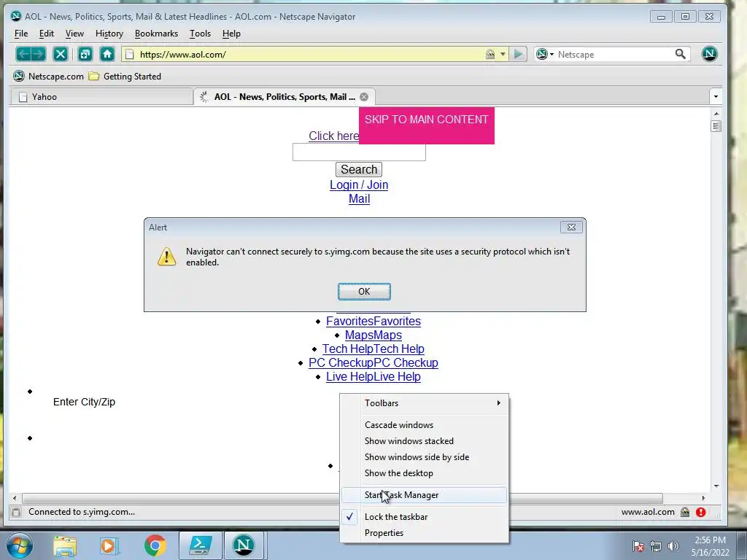Image resolution: width=747 pixels, height=560 pixels.
Task: Open the Windows Start menu
Action: click(x=20, y=545)
